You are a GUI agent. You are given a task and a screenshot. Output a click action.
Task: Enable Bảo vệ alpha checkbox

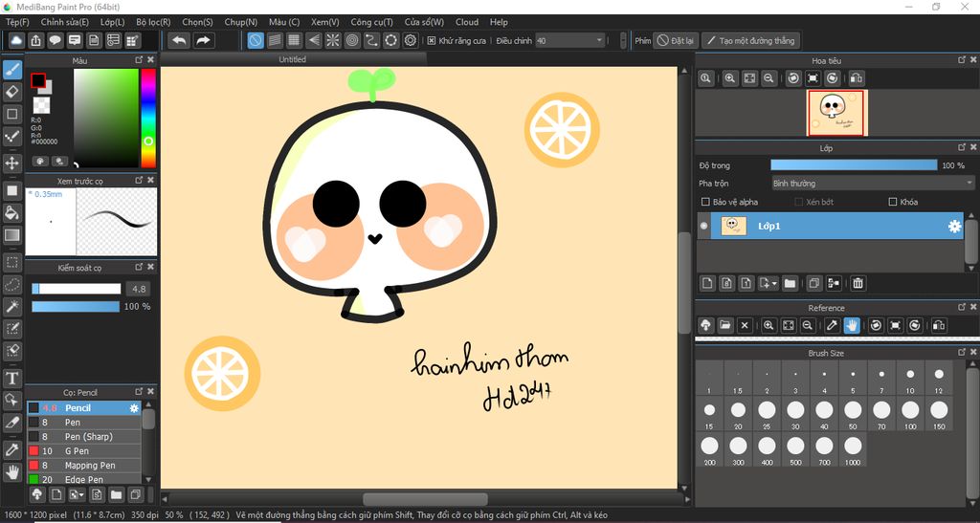tap(705, 202)
